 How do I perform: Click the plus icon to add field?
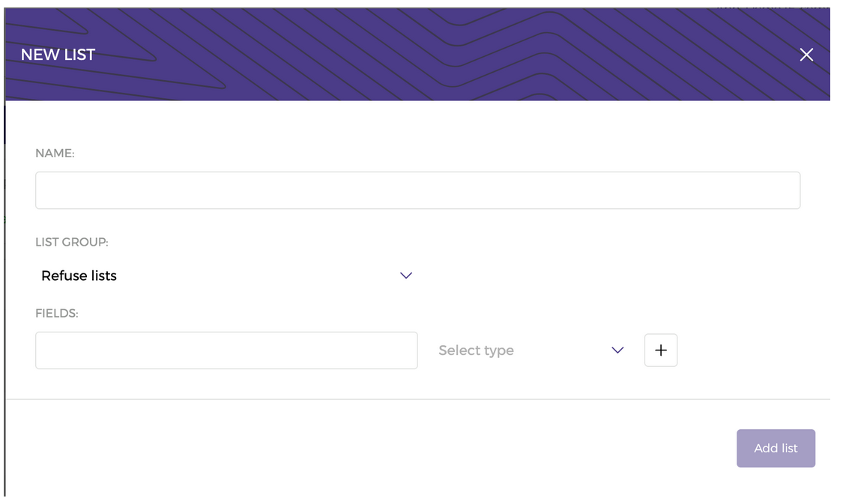point(661,350)
